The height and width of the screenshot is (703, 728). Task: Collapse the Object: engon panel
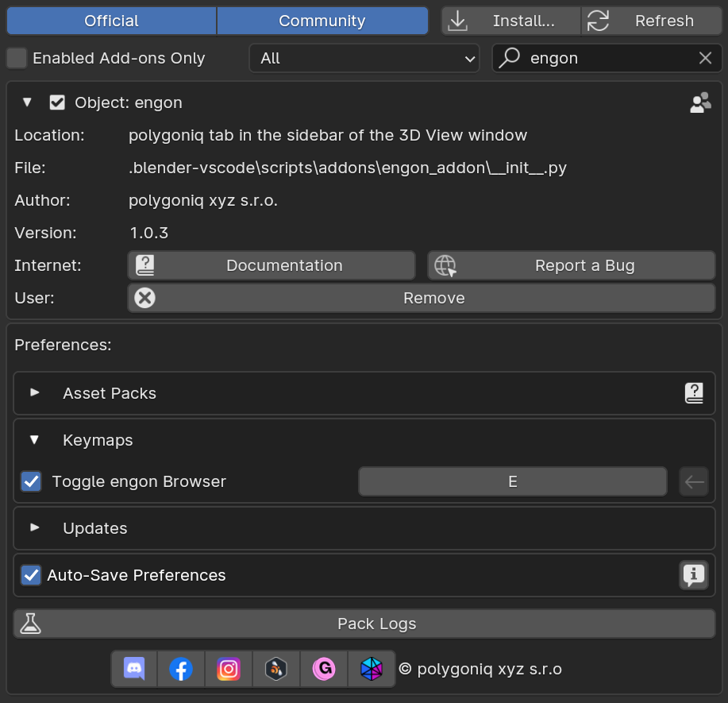pyautogui.click(x=26, y=102)
